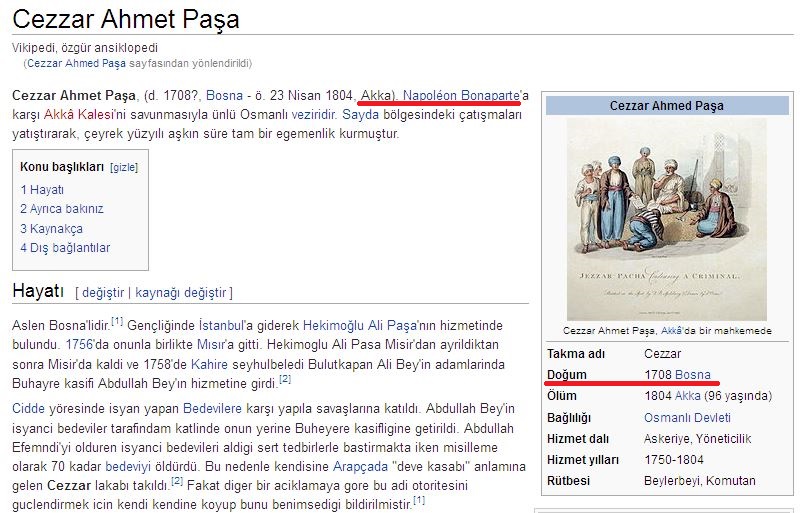This screenshot has width=809, height=513.
Task: Hide the table of contents with gizle
Action: coord(124,167)
